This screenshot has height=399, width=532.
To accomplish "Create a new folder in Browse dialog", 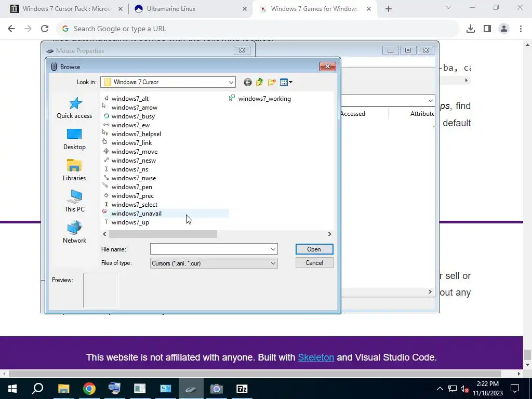I will click(x=272, y=82).
